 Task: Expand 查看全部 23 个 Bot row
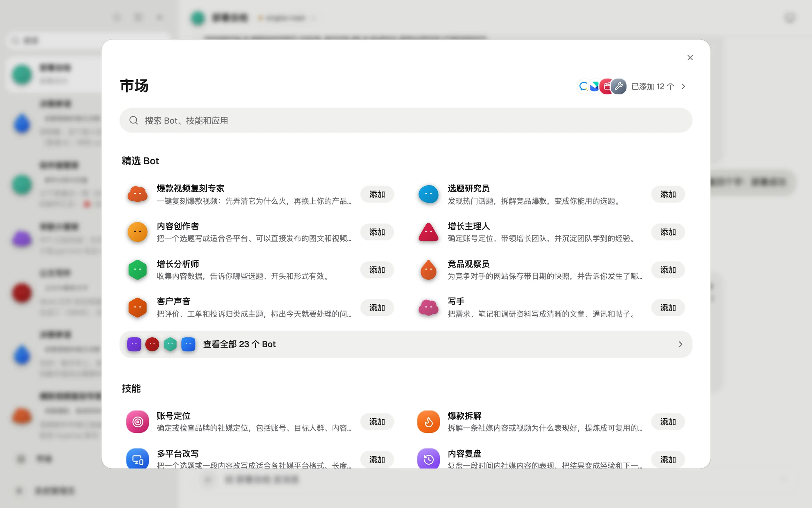pos(406,344)
